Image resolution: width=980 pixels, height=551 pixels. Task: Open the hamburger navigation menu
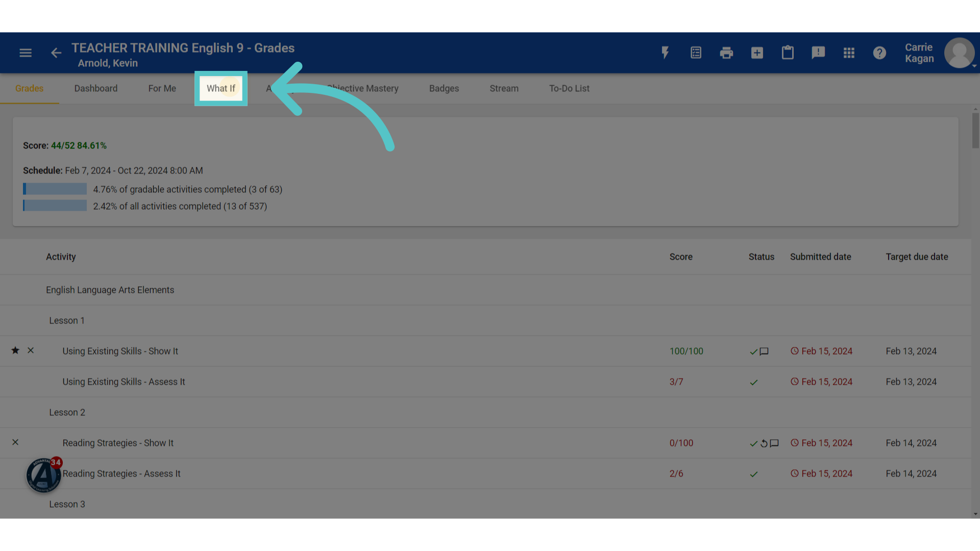(x=26, y=53)
